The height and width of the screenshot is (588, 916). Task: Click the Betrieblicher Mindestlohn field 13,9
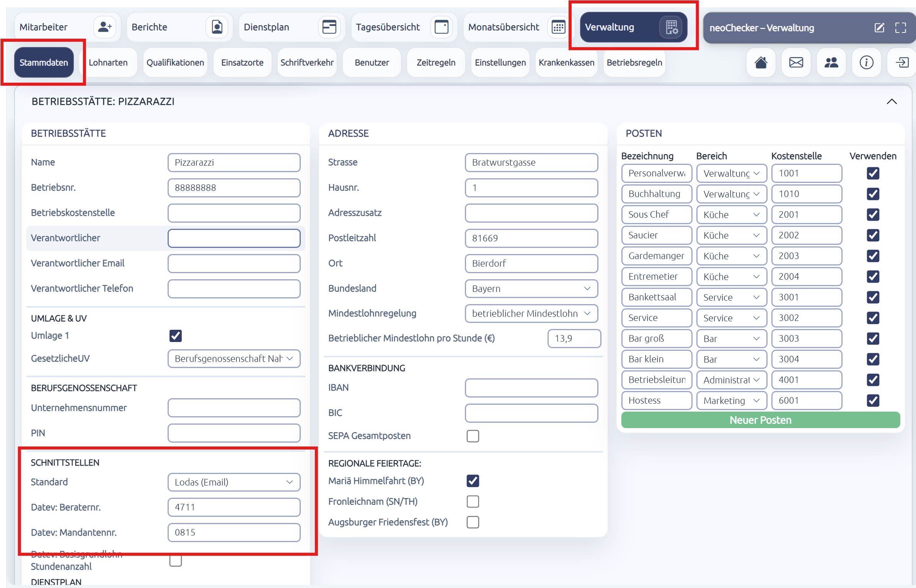point(574,338)
